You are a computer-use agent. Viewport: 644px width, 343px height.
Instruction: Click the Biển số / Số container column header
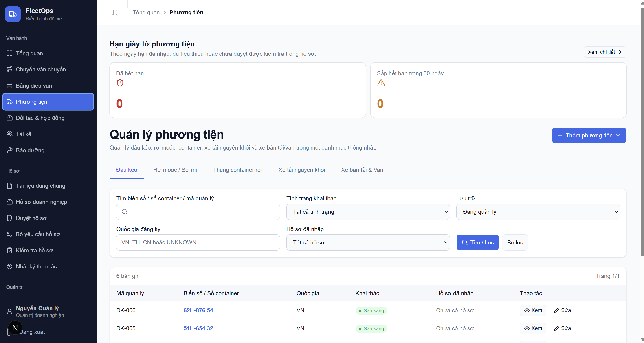pos(211,293)
